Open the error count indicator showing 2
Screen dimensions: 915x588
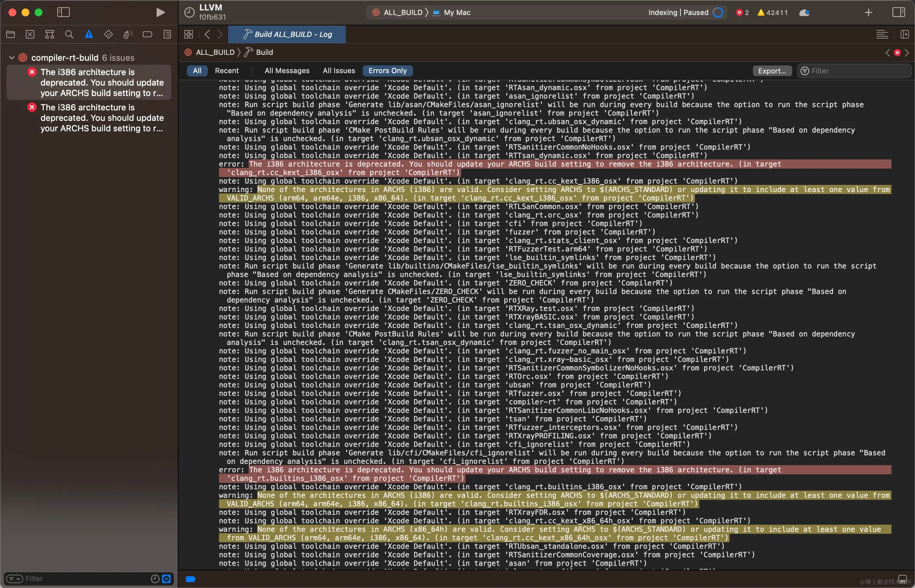(742, 13)
